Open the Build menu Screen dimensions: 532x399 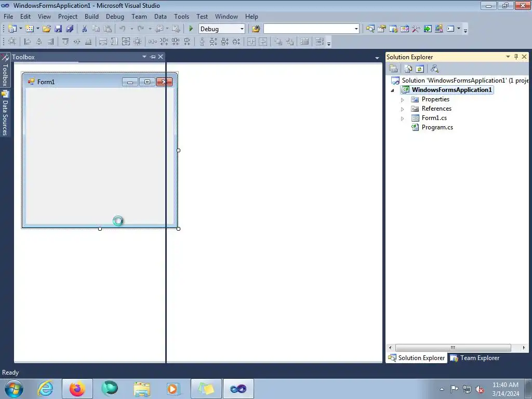(91, 16)
